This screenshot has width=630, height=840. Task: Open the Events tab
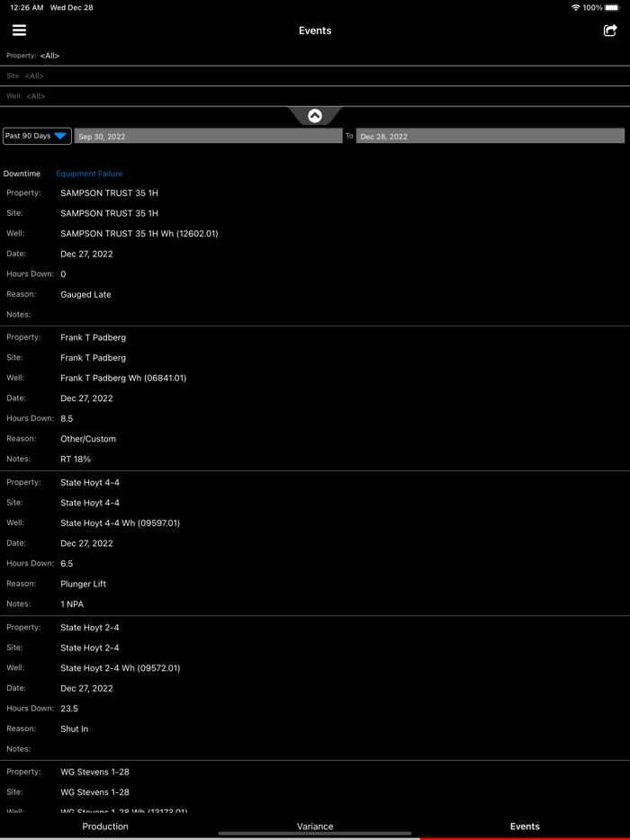(x=525, y=827)
